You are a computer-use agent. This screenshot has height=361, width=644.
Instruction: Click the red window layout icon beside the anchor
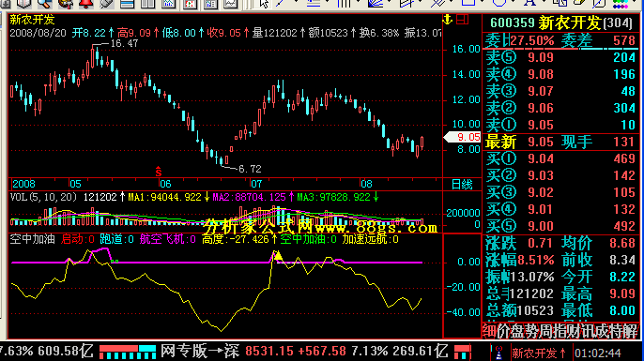463,19
